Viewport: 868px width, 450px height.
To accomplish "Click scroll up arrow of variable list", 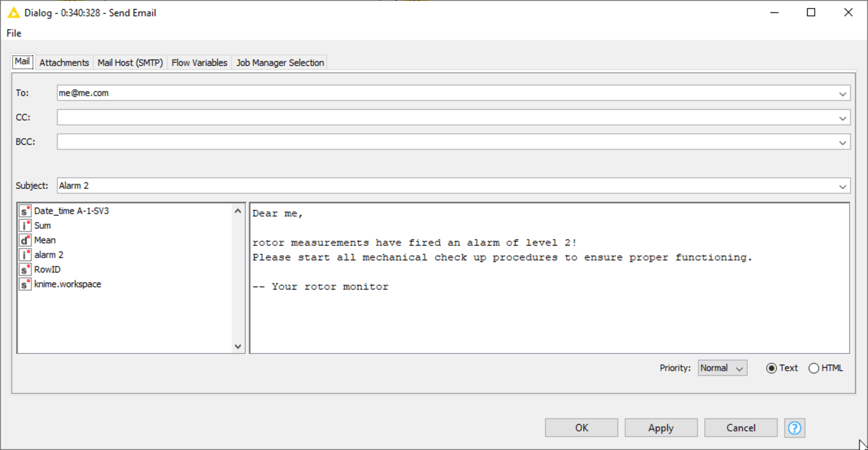I will (238, 211).
